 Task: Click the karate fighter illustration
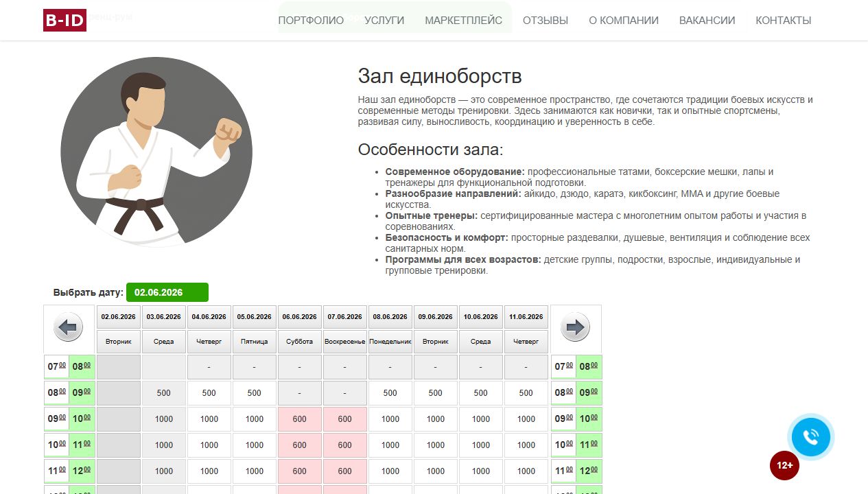(156, 152)
